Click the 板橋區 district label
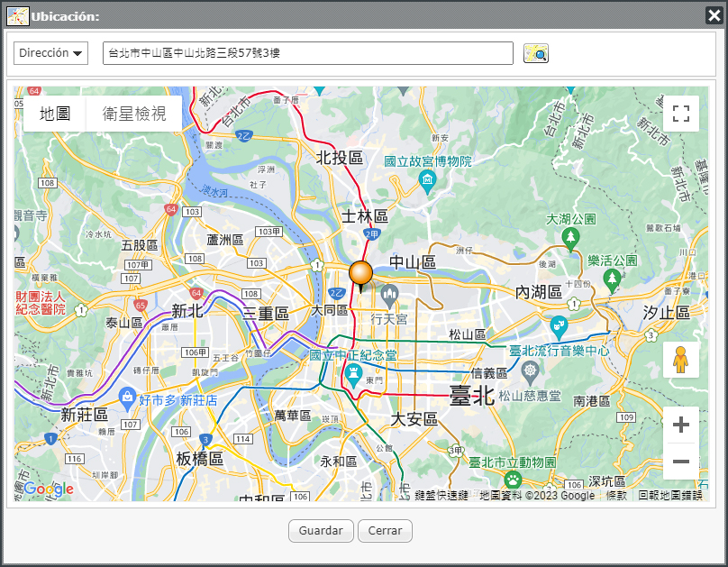Image resolution: width=728 pixels, height=567 pixels. [x=200, y=459]
